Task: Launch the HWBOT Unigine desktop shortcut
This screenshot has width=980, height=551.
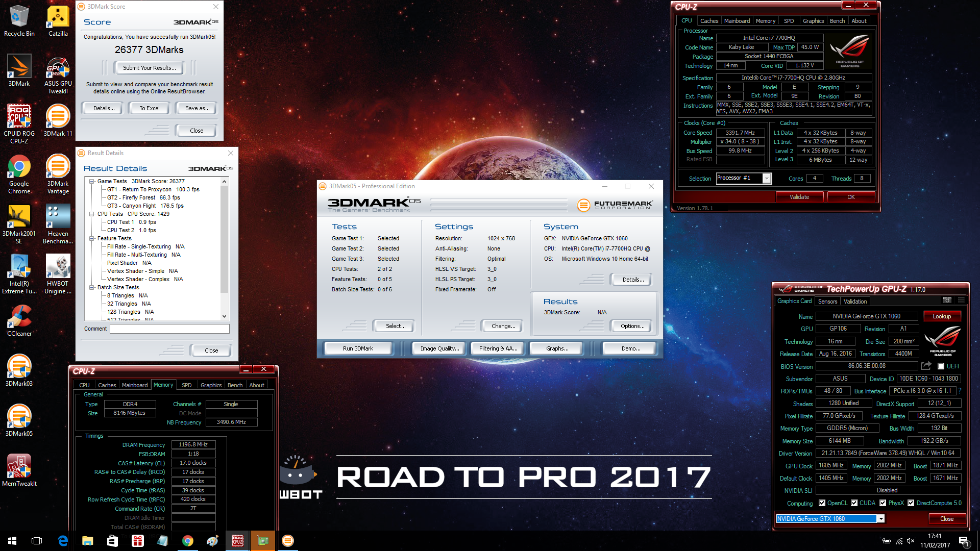Action: pyautogui.click(x=58, y=274)
